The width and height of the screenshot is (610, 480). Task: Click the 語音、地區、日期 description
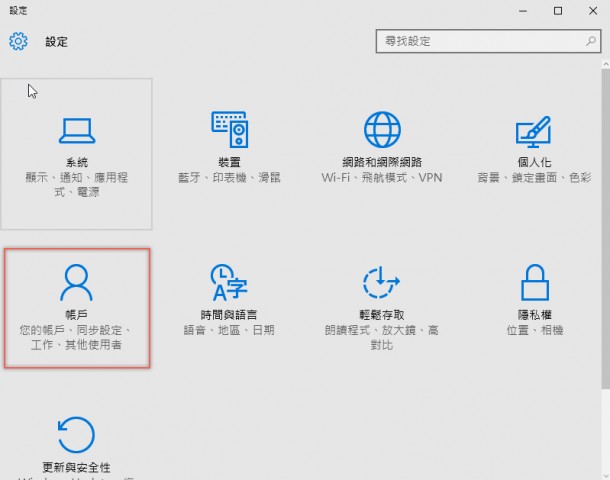[229, 330]
